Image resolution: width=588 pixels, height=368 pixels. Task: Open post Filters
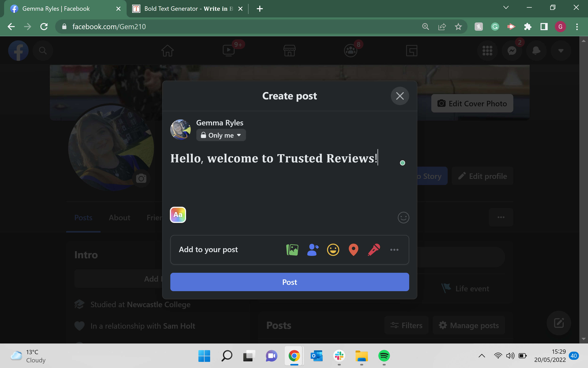tap(406, 325)
